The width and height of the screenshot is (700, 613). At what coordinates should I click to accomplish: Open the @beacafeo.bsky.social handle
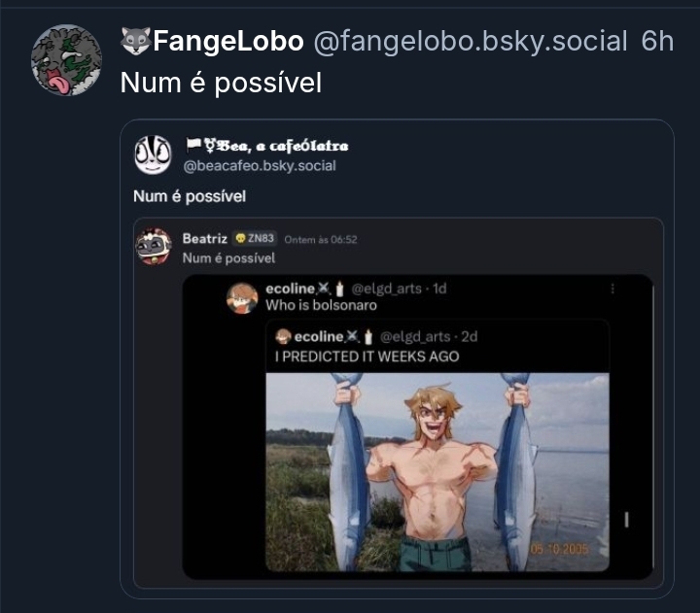(x=260, y=165)
